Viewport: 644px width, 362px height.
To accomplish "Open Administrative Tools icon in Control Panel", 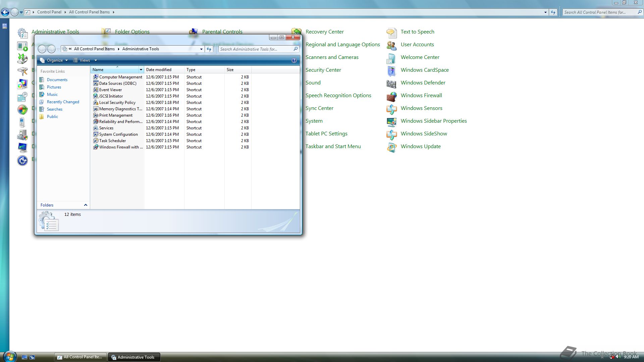I will coord(22,33).
